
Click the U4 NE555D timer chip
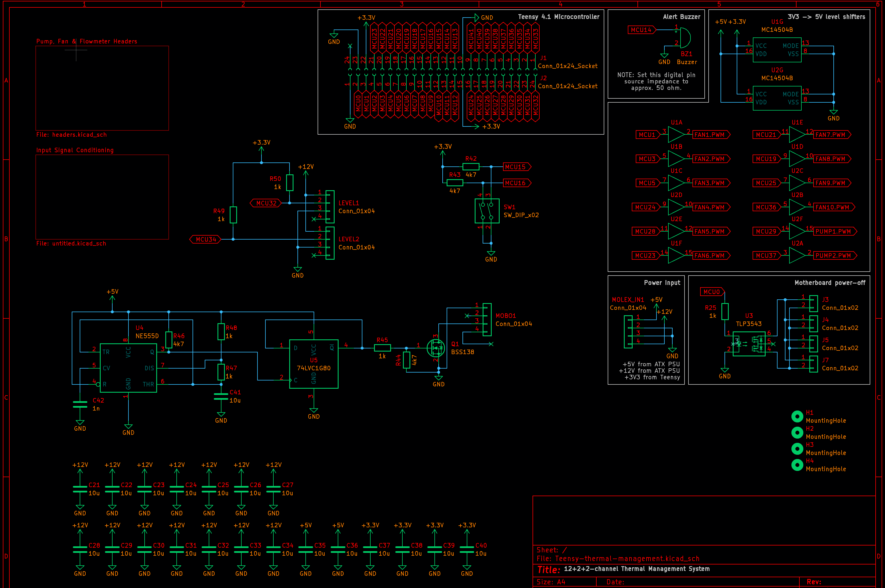coord(128,368)
